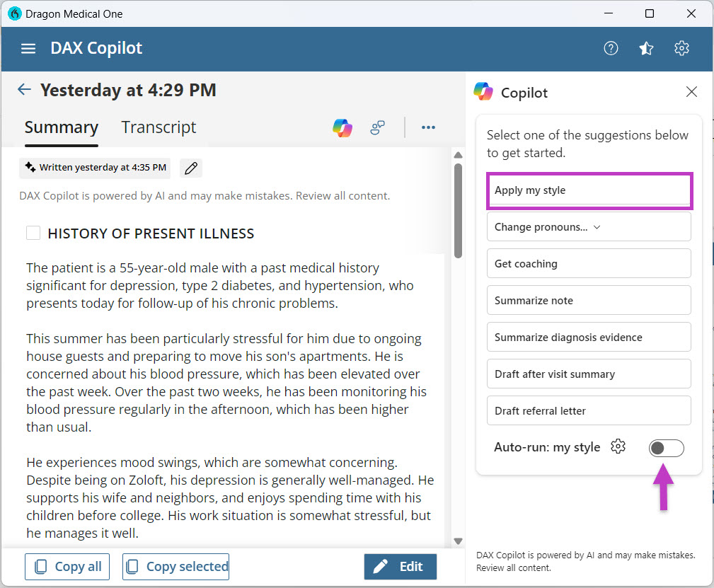Screen dimensions: 714x588
Task: Enable the Auto-run: my style toggle
Action: [666, 448]
